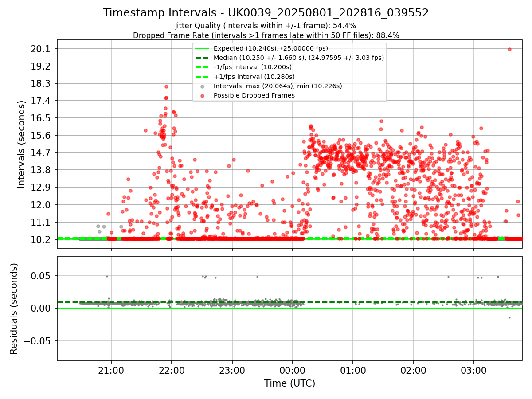Click the 18.3 y-axis tick label
Image resolution: width=532 pixels, height=399 pixels.
tap(41, 83)
